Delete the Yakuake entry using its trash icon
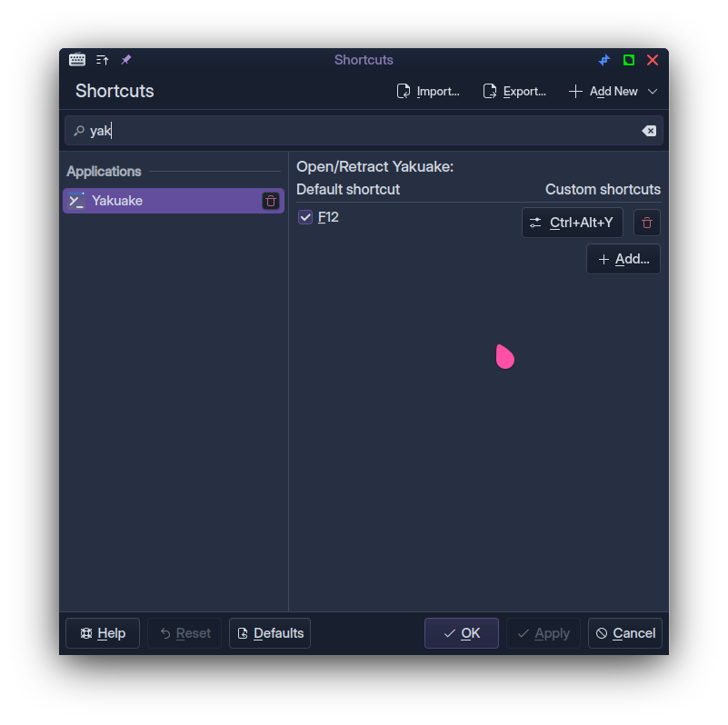Viewport: 728px width, 725px height. (271, 201)
